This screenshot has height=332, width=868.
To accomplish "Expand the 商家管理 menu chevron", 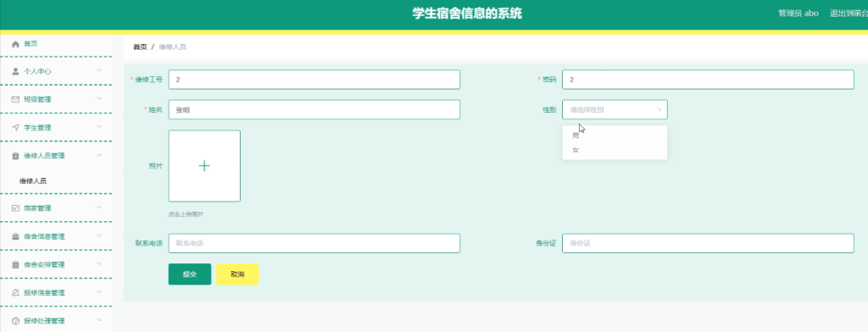I will (x=99, y=207).
